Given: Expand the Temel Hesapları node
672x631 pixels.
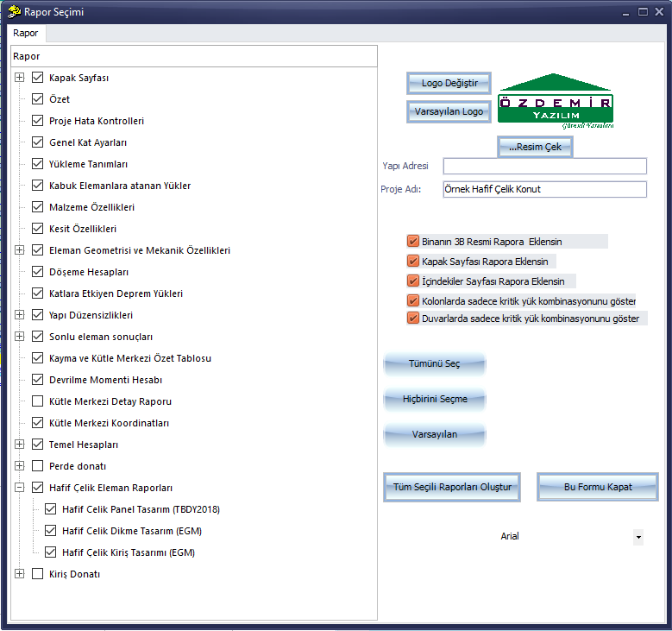Looking at the screenshot, I should point(19,445).
